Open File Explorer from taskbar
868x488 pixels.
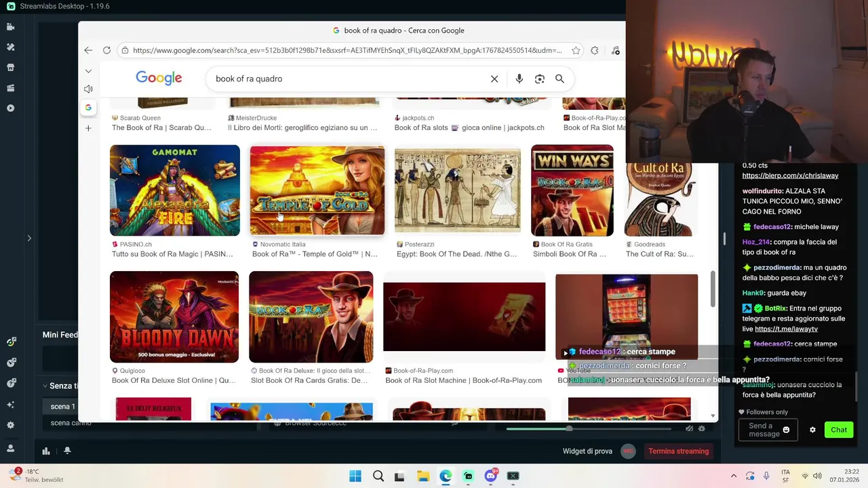point(422,476)
